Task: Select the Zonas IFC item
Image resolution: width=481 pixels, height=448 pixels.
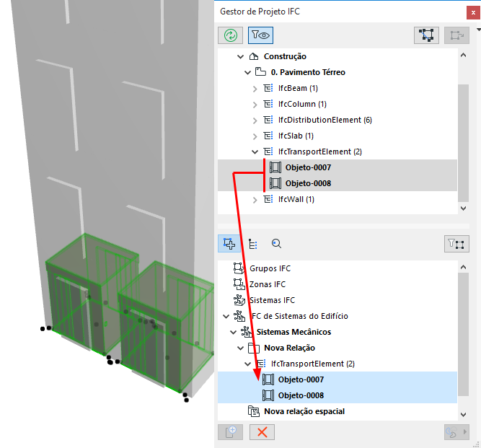Action: 268,284
